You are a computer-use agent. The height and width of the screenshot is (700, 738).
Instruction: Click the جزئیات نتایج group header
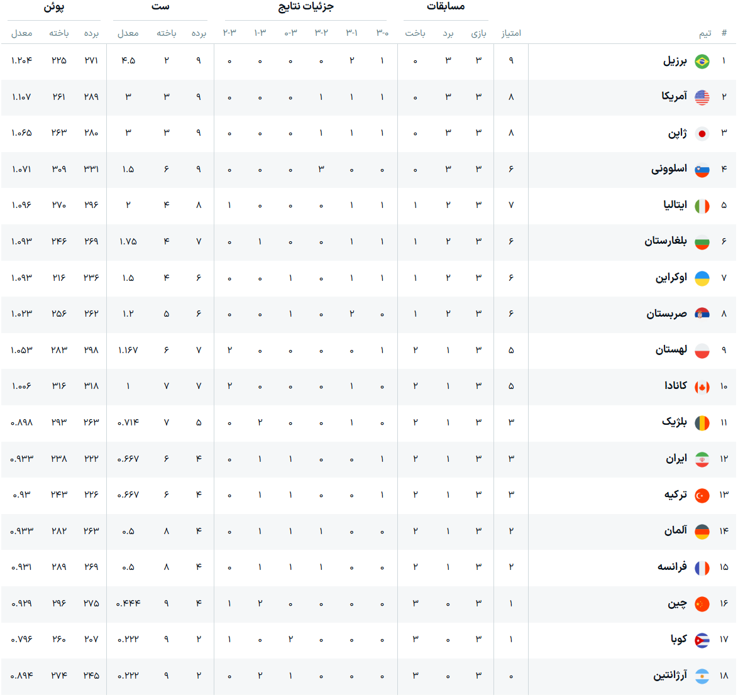click(306, 6)
